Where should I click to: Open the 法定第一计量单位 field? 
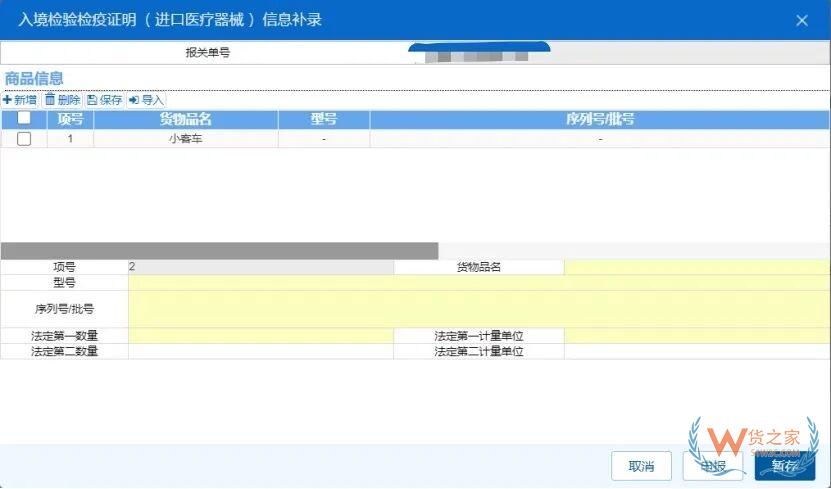(697, 336)
